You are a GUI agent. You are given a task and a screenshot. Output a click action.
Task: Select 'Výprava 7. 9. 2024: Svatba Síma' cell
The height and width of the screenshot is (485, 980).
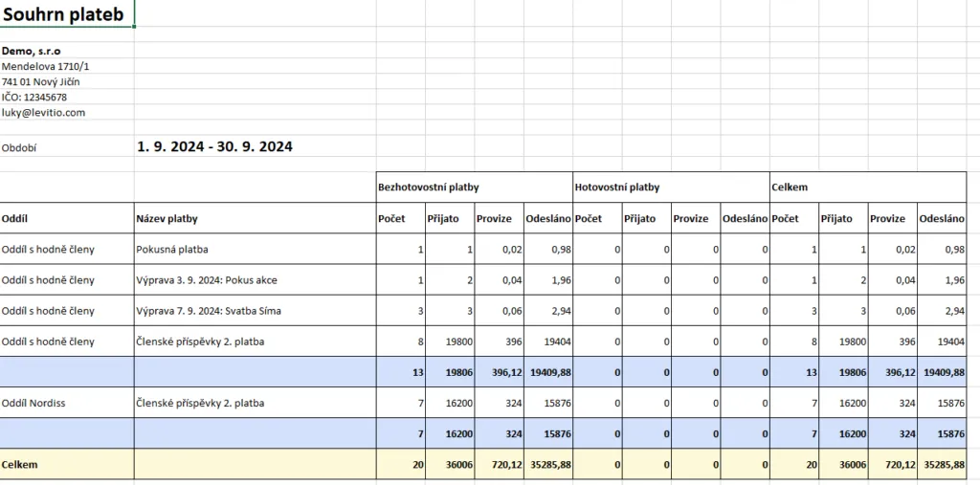pos(255,311)
